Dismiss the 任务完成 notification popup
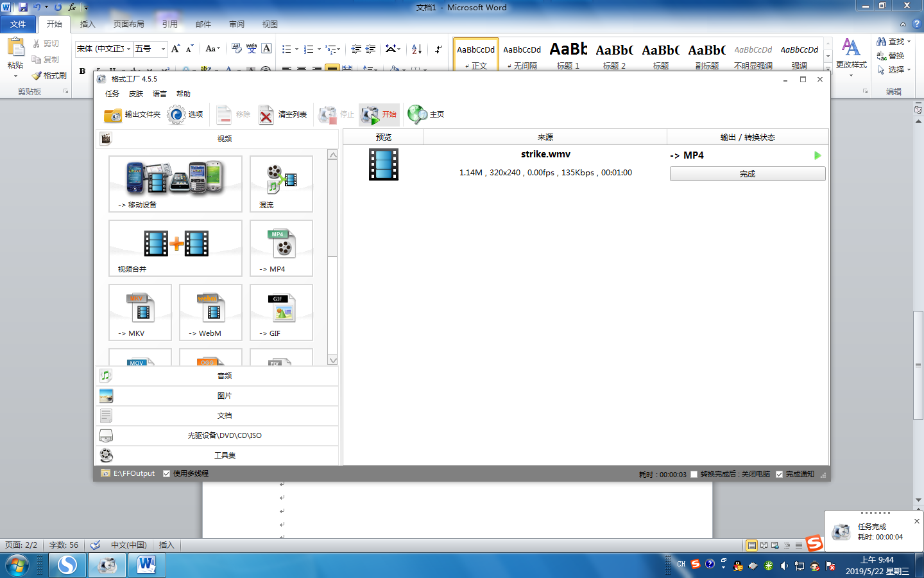924x578 pixels. pyautogui.click(x=916, y=521)
